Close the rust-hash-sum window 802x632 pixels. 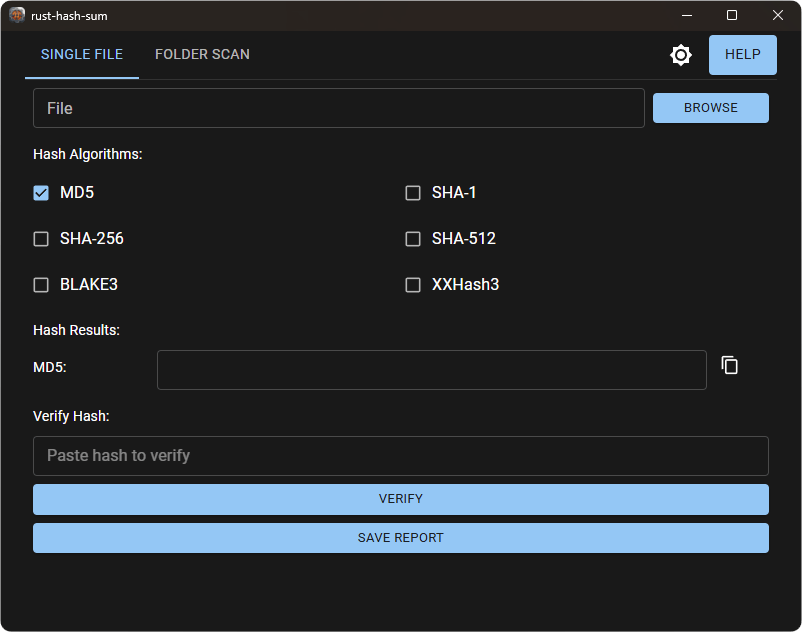pyautogui.click(x=778, y=15)
